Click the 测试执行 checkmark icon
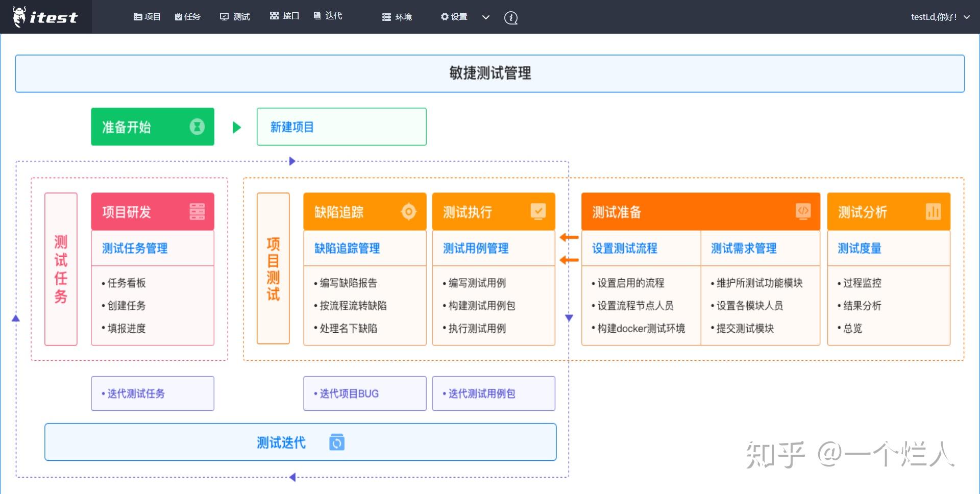Screen dimensions: 980x494 (x=538, y=211)
